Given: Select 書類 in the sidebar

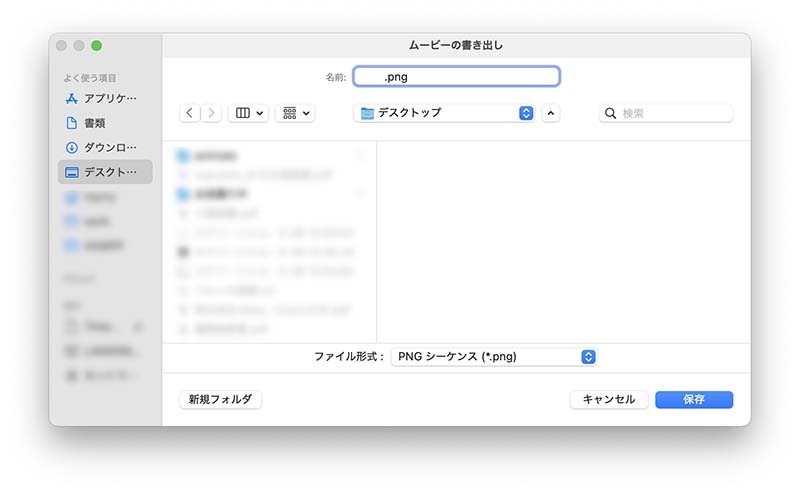Looking at the screenshot, I should (94, 123).
